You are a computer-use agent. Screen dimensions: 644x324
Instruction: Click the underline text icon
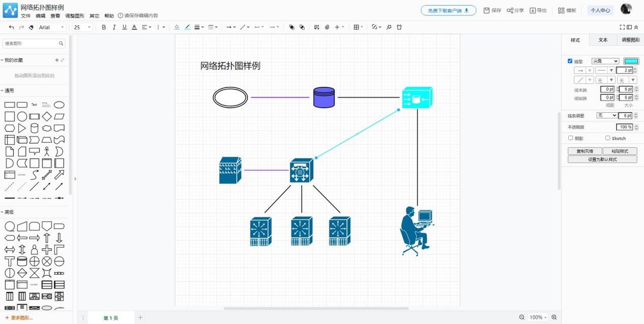[x=125, y=27]
